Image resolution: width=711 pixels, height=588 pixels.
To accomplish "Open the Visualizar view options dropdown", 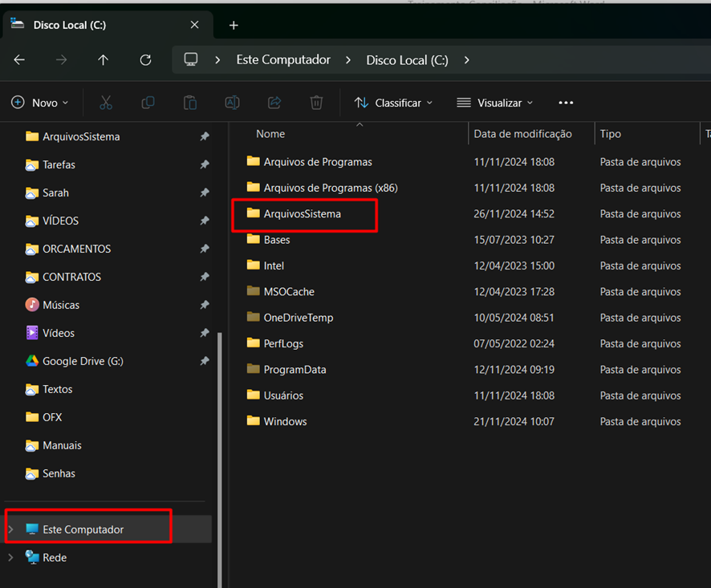I will [x=495, y=103].
